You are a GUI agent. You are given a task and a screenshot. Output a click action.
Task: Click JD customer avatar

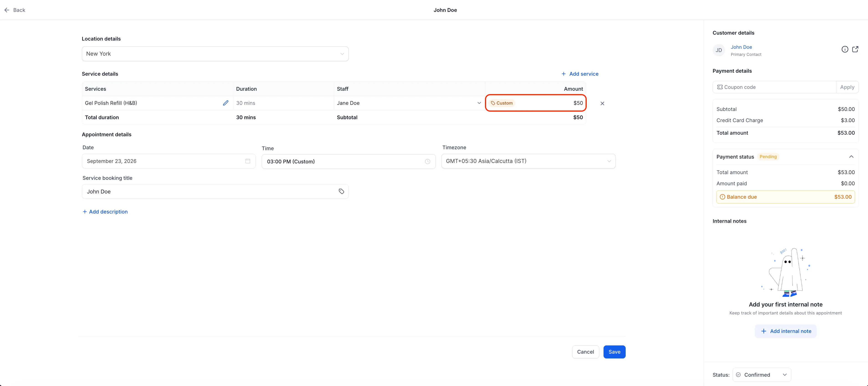pos(719,50)
